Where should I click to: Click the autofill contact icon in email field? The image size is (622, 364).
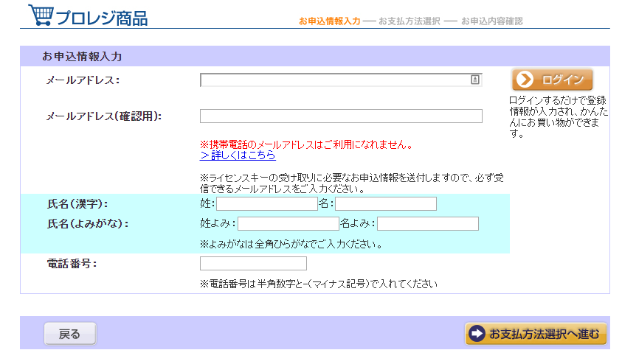pyautogui.click(x=475, y=80)
